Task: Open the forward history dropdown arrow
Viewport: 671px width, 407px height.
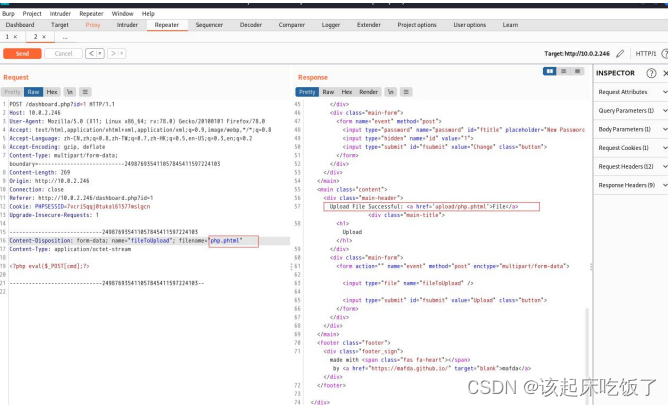Action: (122, 53)
